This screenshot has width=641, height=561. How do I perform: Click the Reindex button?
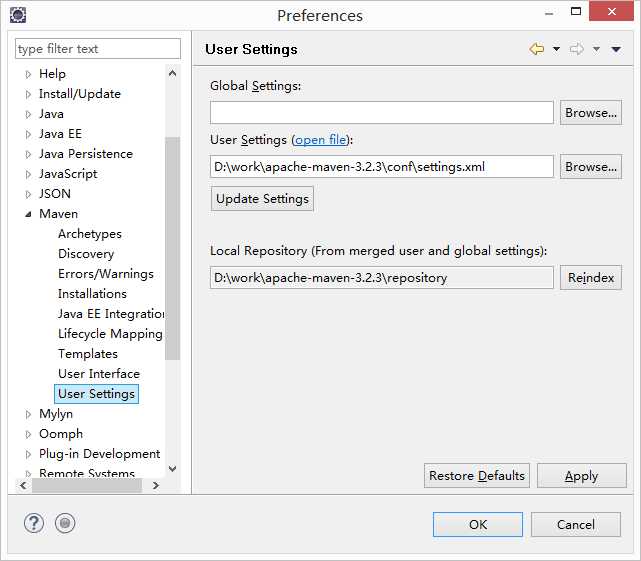pyautogui.click(x=591, y=278)
